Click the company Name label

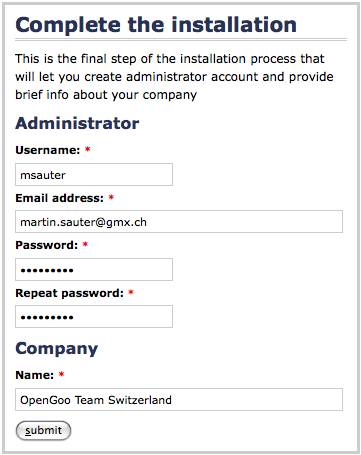34,375
